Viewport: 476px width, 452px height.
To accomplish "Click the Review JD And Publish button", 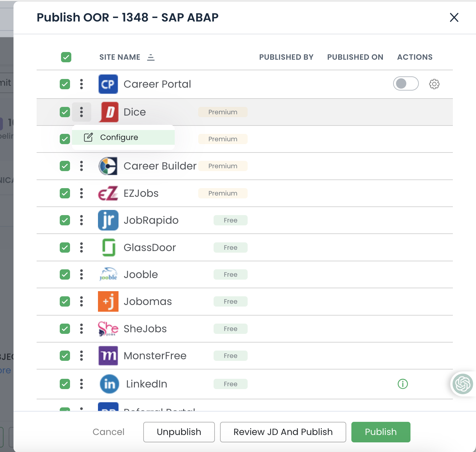I will tap(283, 432).
